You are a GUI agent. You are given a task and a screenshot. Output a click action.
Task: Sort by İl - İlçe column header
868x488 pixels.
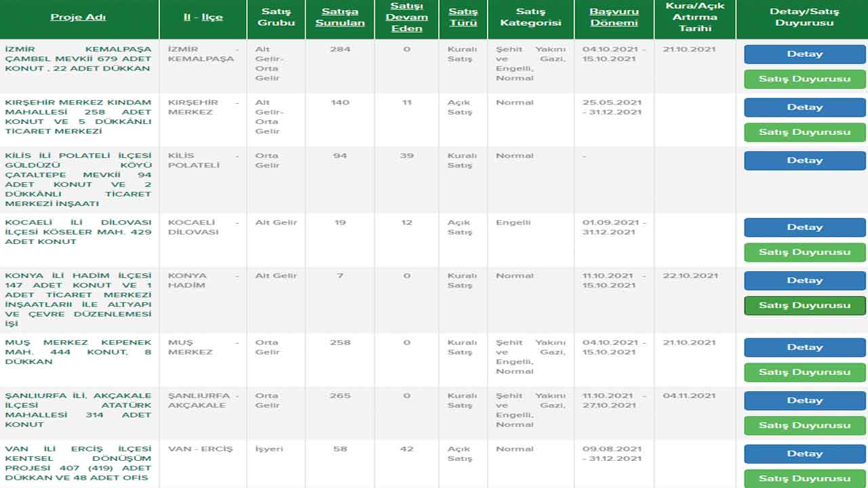point(203,17)
